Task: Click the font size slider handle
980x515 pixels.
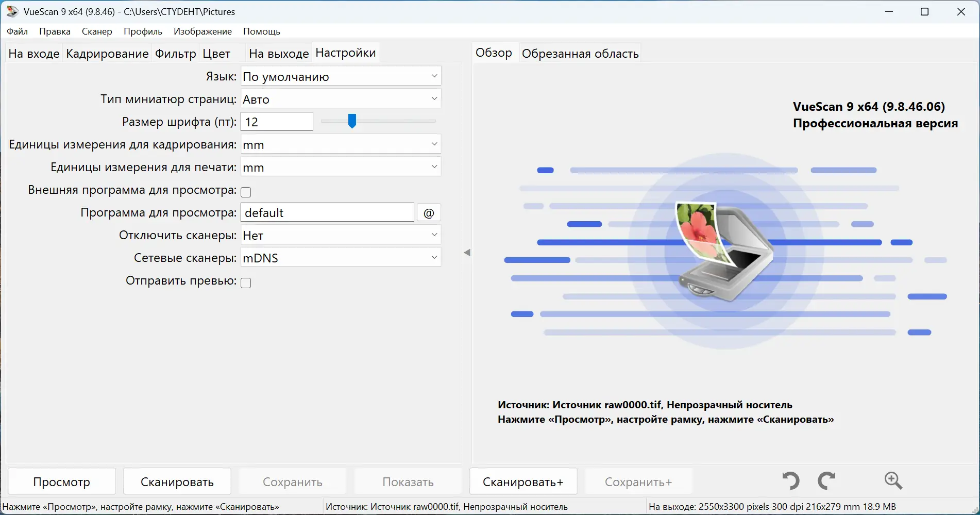Action: coord(352,121)
